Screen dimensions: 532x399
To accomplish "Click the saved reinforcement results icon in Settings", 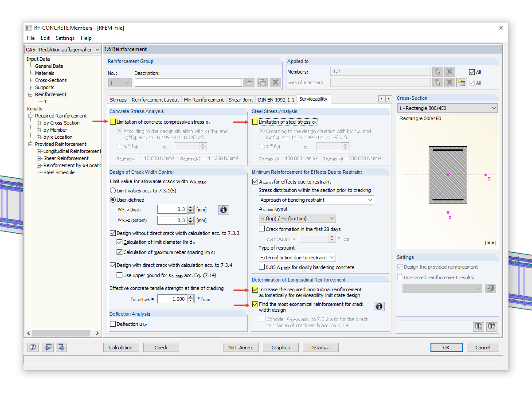I will tap(490, 288).
